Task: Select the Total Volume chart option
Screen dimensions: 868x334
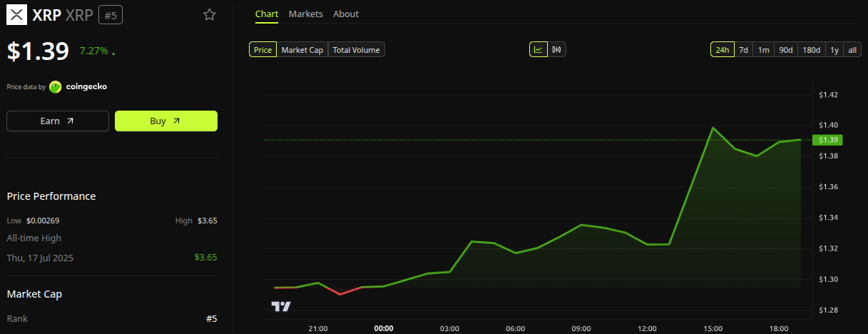Action: pos(357,49)
